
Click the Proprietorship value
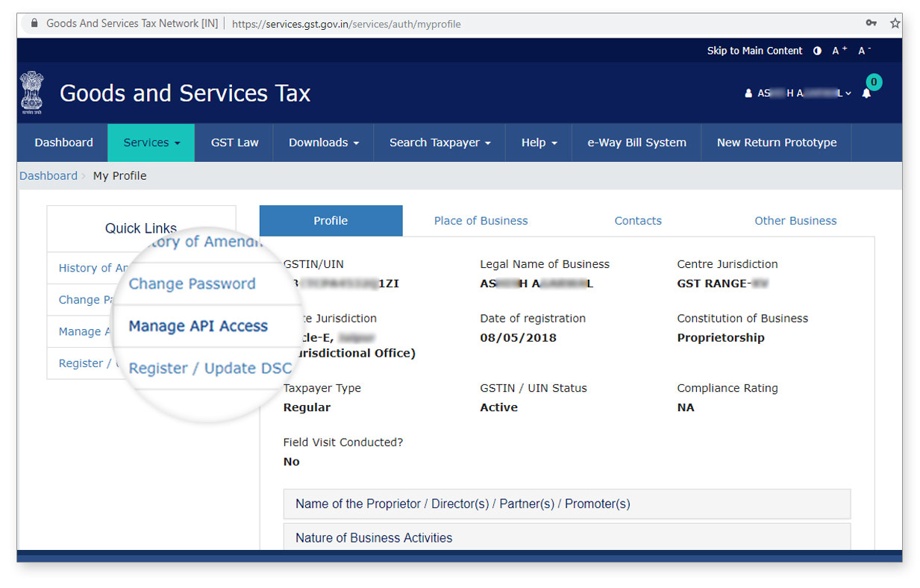(721, 338)
